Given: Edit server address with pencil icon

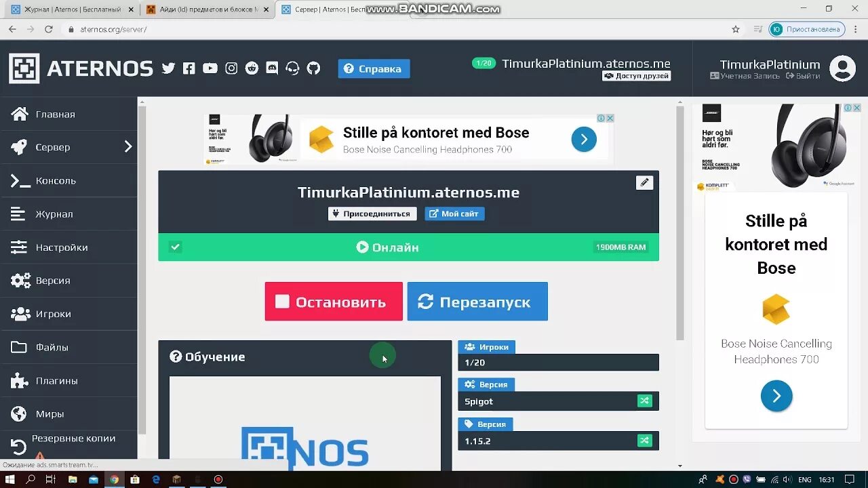Looking at the screenshot, I should point(644,182).
